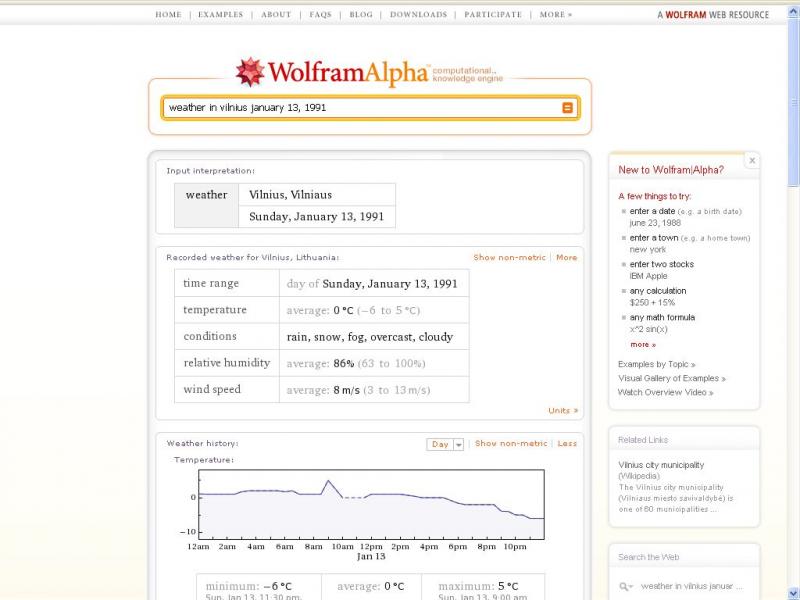Click the IBM Apple example

pos(648,276)
